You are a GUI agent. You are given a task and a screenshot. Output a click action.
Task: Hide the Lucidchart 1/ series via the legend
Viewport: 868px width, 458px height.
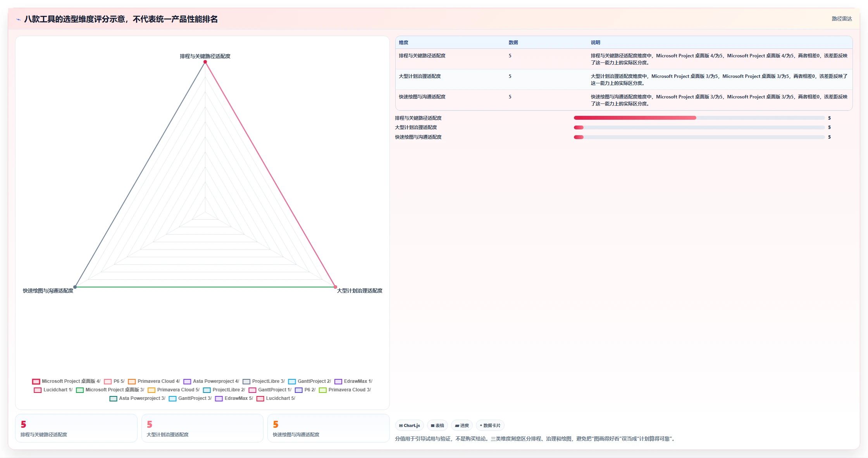[x=53, y=390]
